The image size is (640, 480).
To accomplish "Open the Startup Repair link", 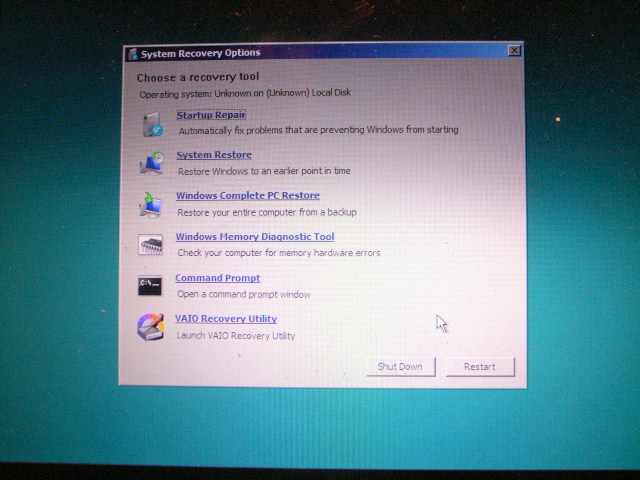I will pos(211,115).
